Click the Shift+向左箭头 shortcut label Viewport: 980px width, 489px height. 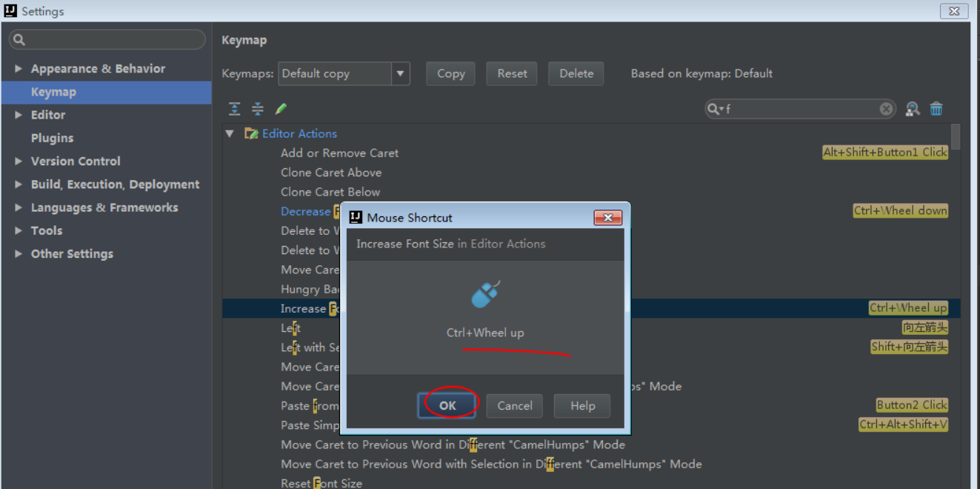pyautogui.click(x=910, y=347)
